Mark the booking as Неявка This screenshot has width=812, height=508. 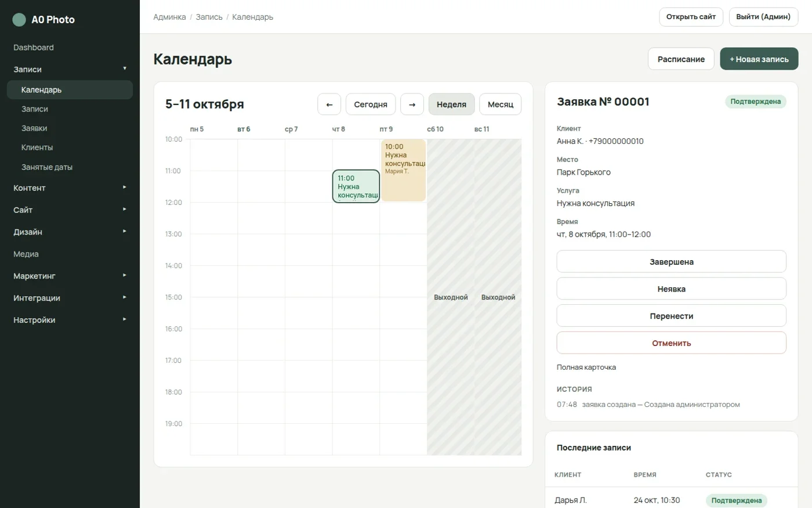[x=672, y=289]
